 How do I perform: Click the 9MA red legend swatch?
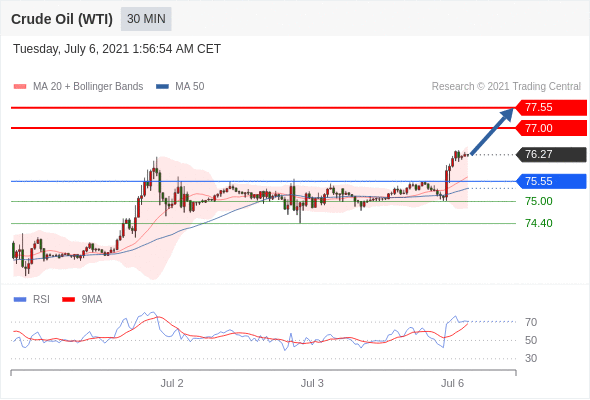pos(68,300)
